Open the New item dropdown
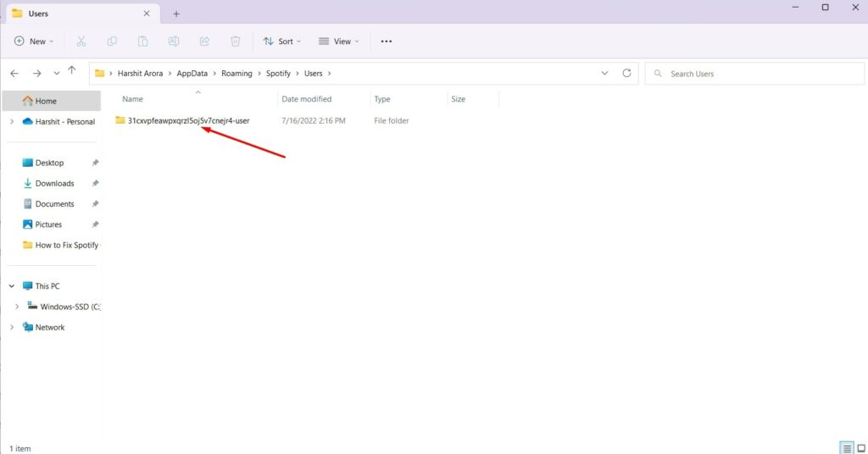This screenshot has width=868, height=454. pos(34,41)
